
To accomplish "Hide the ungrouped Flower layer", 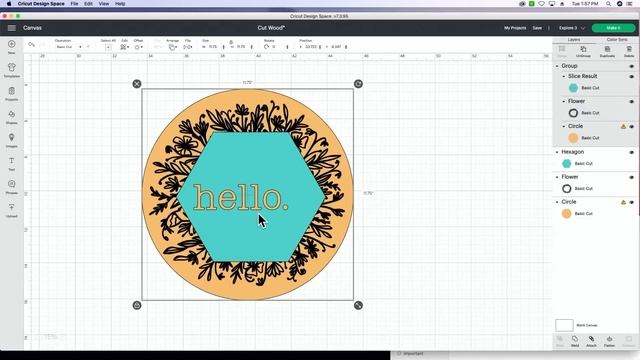I will [x=631, y=177].
